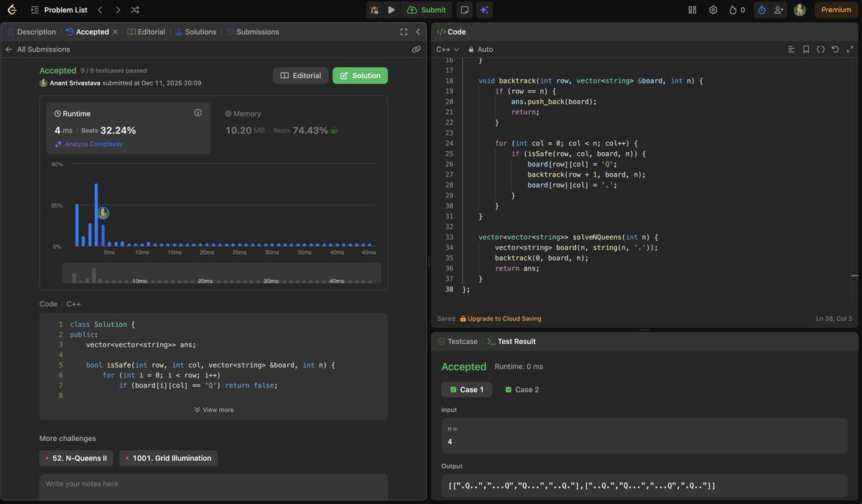Start the debugger icon next to Run

coord(374,10)
